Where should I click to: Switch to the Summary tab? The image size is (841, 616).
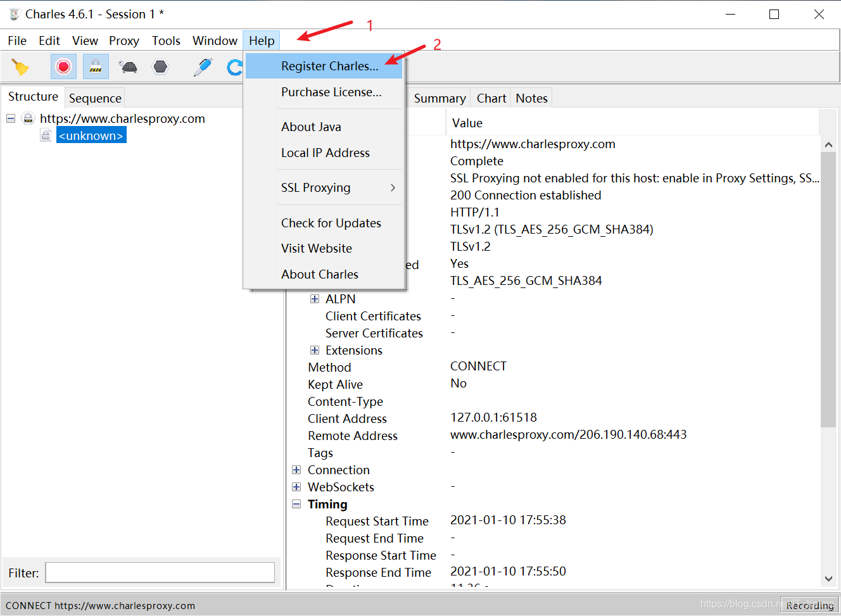click(439, 98)
